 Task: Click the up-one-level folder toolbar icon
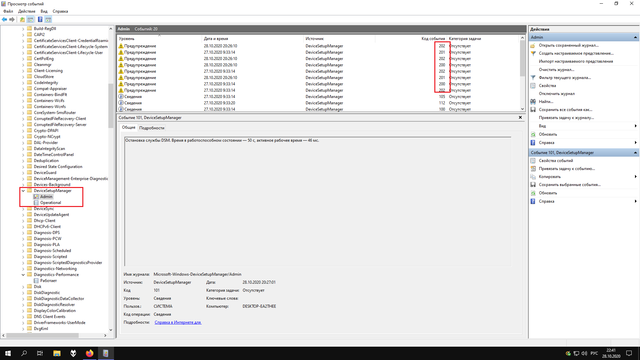[22, 19]
